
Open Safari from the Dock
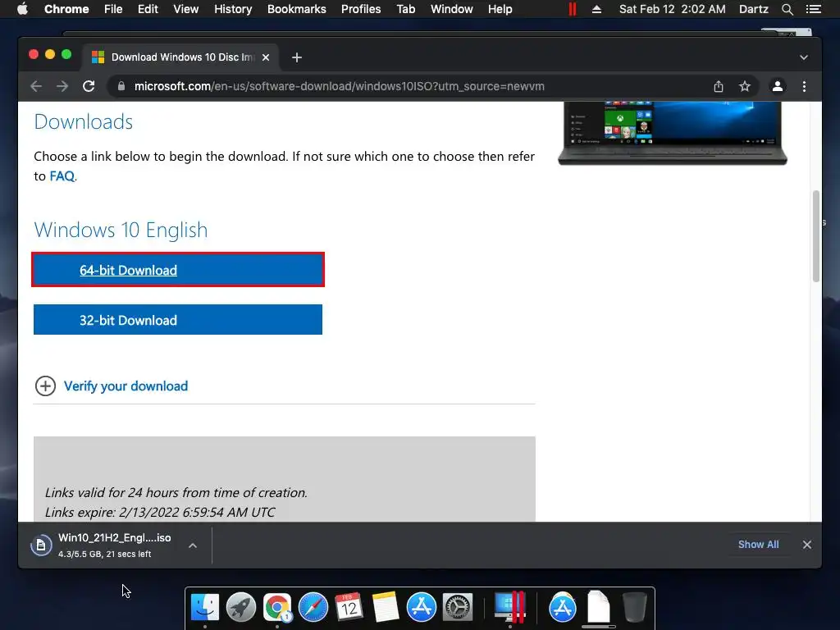pos(313,608)
